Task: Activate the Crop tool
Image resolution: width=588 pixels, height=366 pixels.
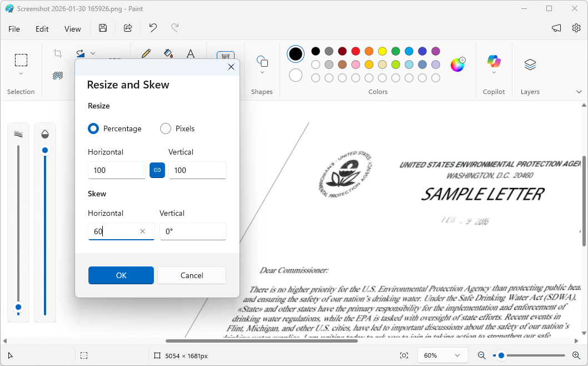Action: (57, 53)
